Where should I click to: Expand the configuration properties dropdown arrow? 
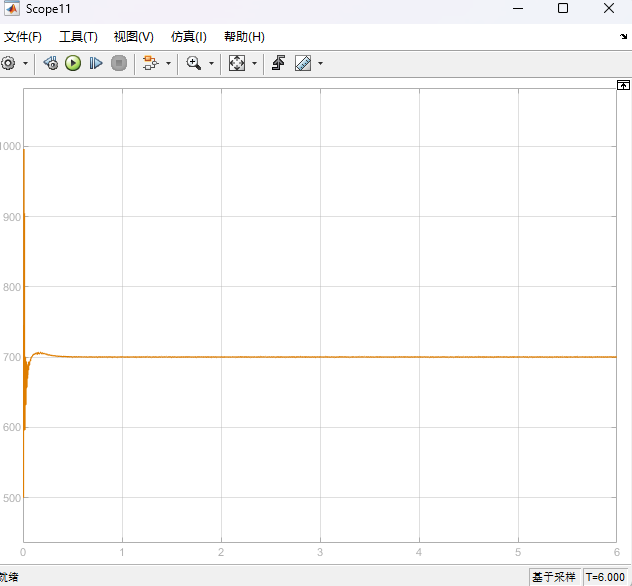(x=25, y=63)
